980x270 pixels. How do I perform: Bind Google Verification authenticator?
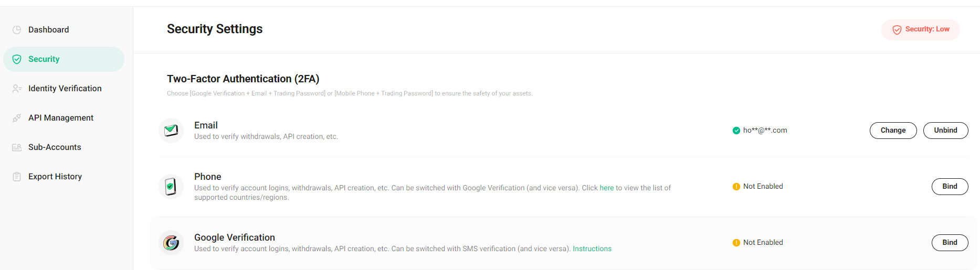950,243
